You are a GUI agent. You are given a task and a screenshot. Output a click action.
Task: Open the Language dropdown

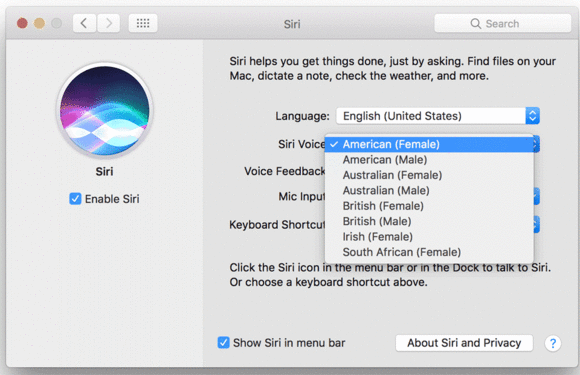coord(438,116)
